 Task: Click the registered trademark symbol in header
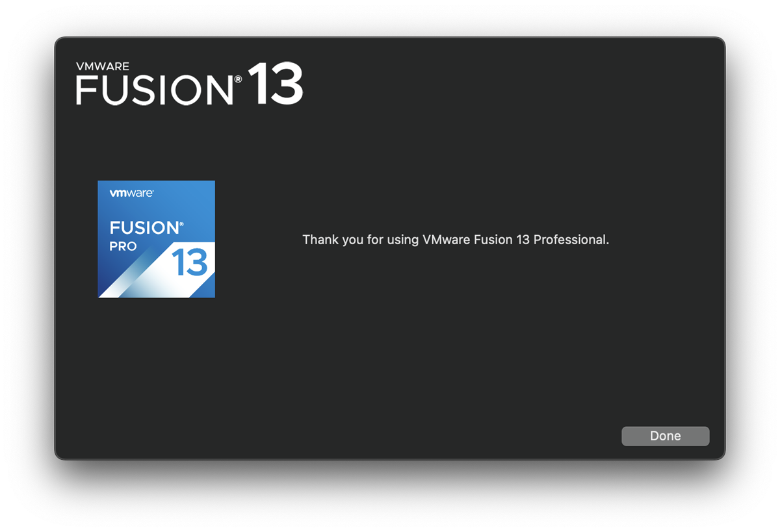(x=238, y=79)
